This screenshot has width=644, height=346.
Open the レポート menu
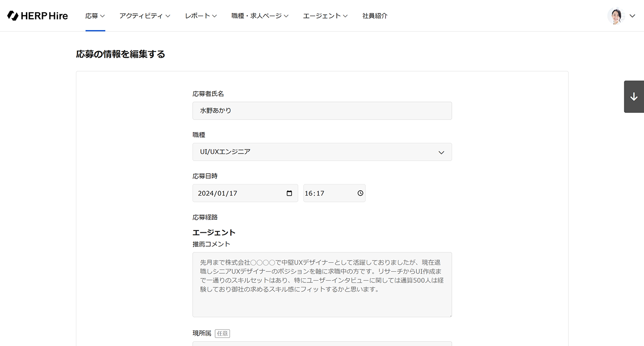[201, 16]
